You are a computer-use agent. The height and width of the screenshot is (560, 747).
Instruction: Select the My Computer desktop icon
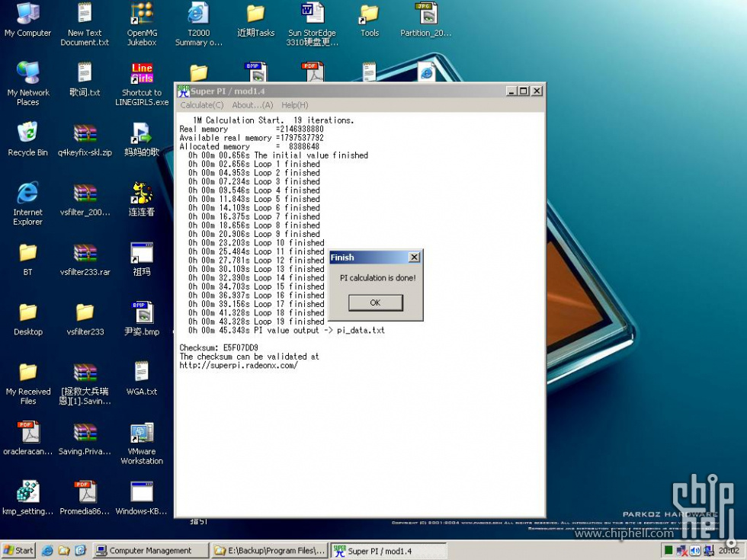27,20
